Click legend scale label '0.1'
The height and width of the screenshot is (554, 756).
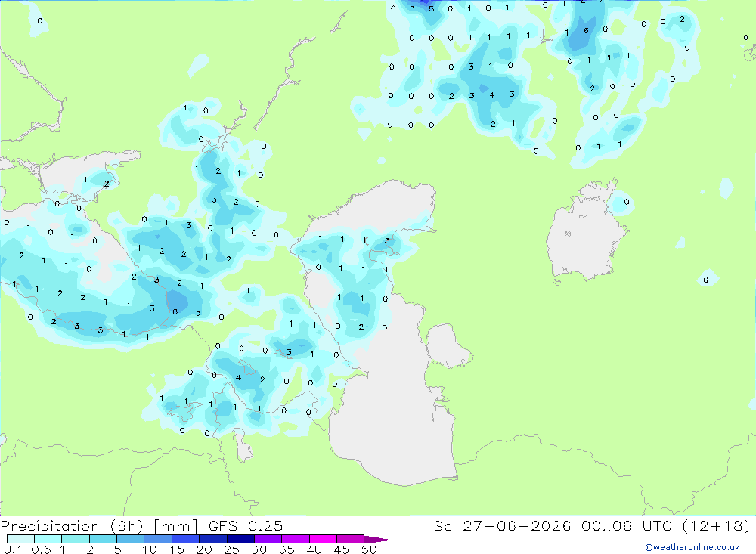(13, 549)
